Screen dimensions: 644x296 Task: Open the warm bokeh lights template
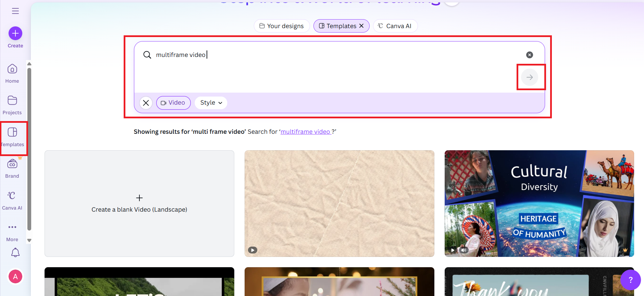click(x=339, y=282)
